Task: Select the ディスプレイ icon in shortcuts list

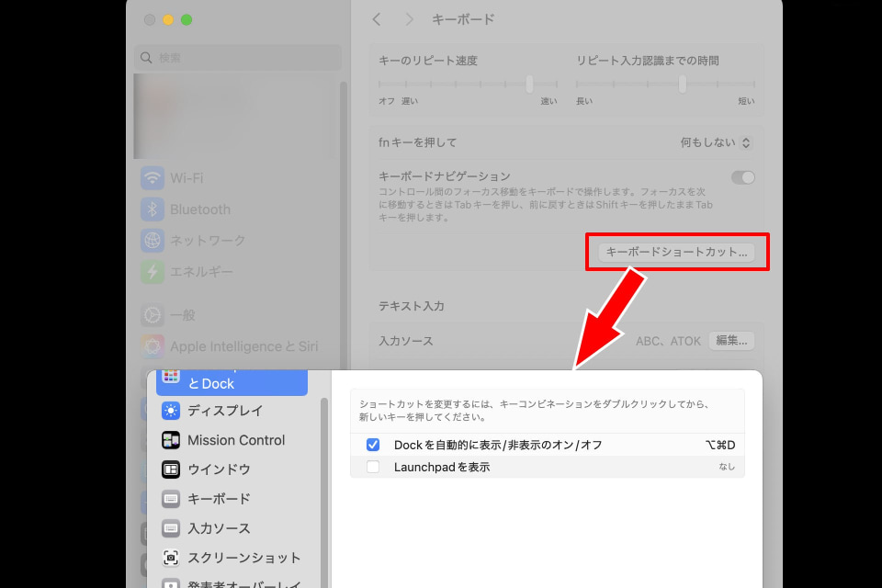Action: (x=171, y=411)
